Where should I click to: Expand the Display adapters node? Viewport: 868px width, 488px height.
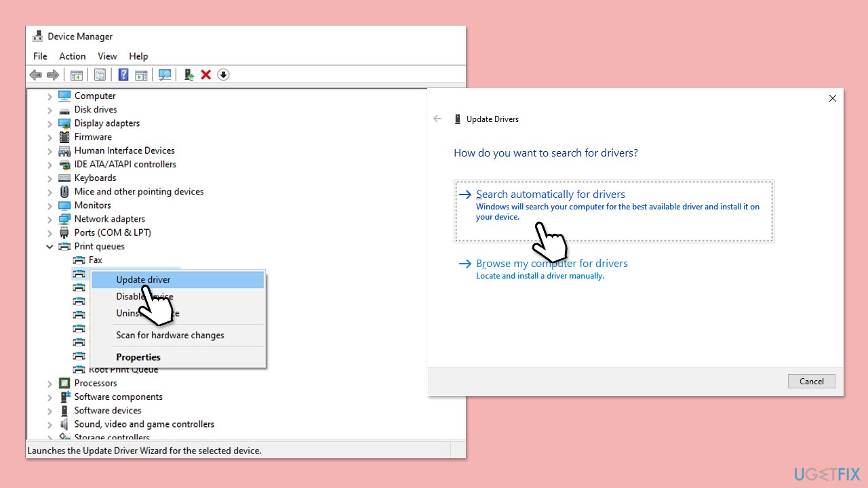[50, 123]
